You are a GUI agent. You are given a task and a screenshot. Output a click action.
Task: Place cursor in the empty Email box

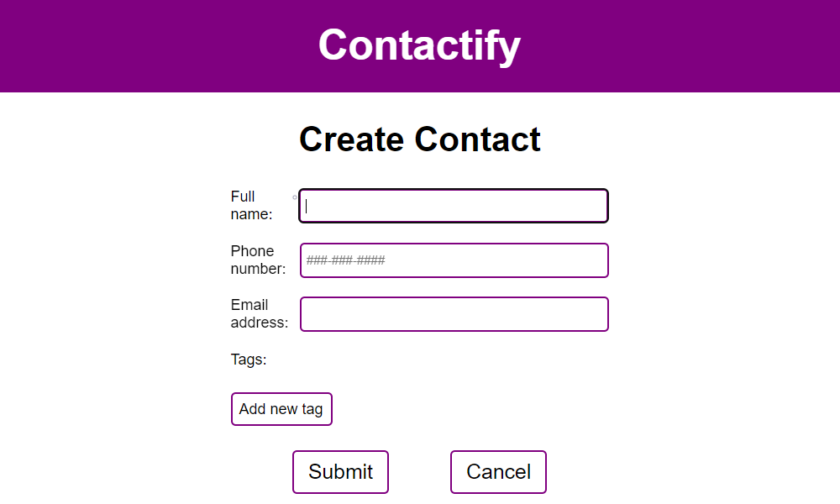[454, 314]
